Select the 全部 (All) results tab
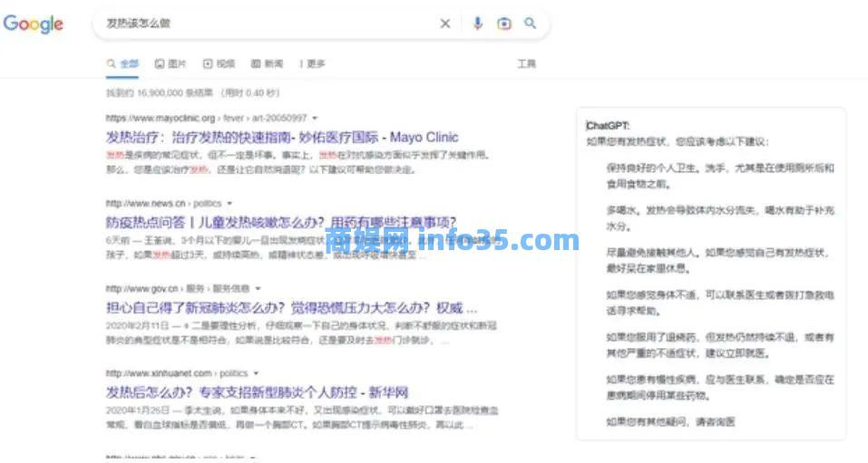Screen dimensions: 868x463 [x=122, y=64]
